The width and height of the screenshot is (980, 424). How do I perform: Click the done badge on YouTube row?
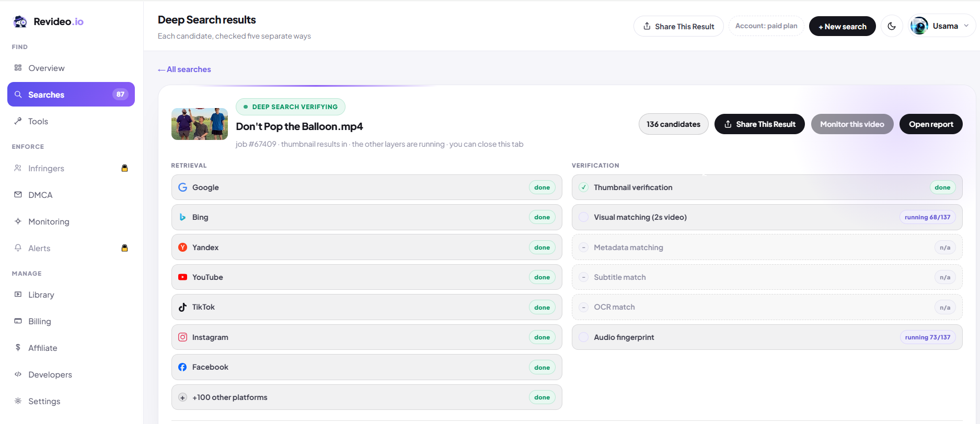coord(542,277)
